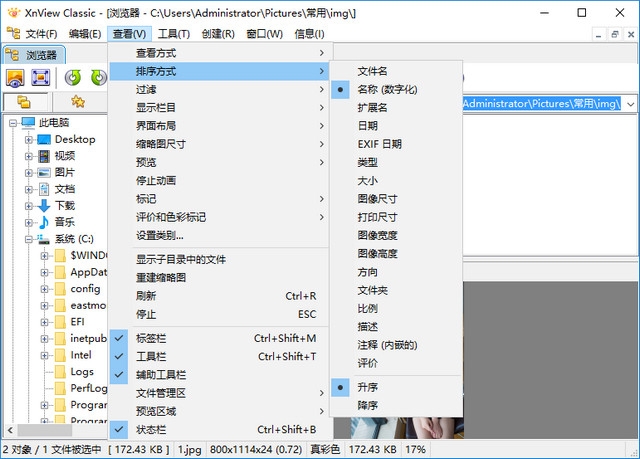Toggle 工具栏 toolbar visibility
The width and height of the screenshot is (640, 459).
218,357
